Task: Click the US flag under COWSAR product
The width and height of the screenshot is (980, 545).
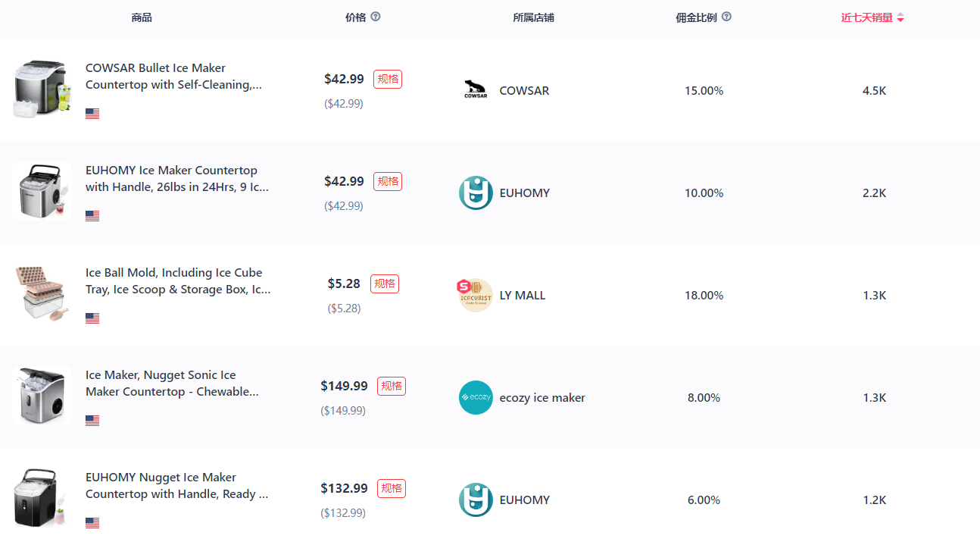Action: point(92,114)
